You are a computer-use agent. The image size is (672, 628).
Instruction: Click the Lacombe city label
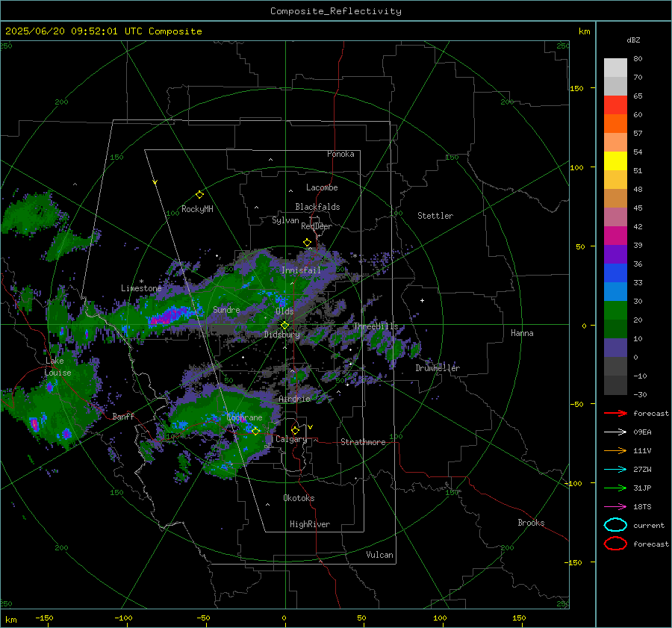pyautogui.click(x=322, y=187)
